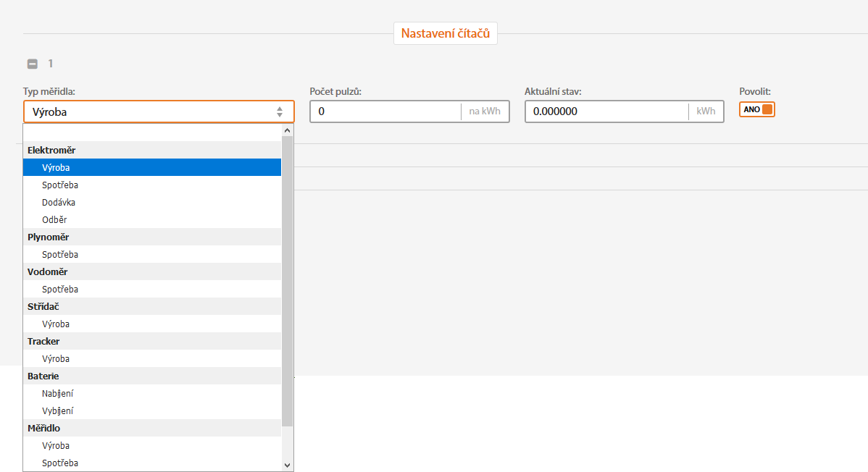Screen dimensions: 868x472
Task: Toggle the Povolit ANO switch
Action: point(757,109)
